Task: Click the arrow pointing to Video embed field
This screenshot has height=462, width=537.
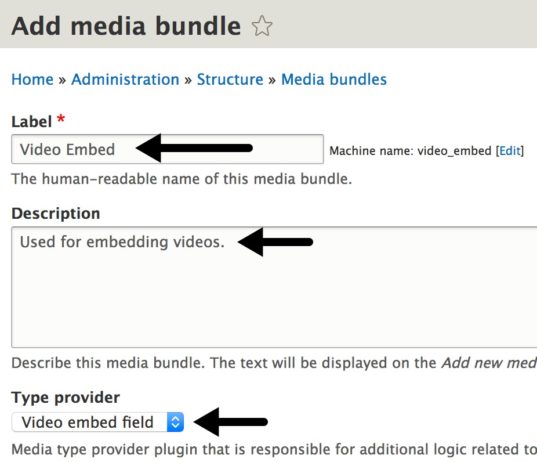Action: (230, 422)
